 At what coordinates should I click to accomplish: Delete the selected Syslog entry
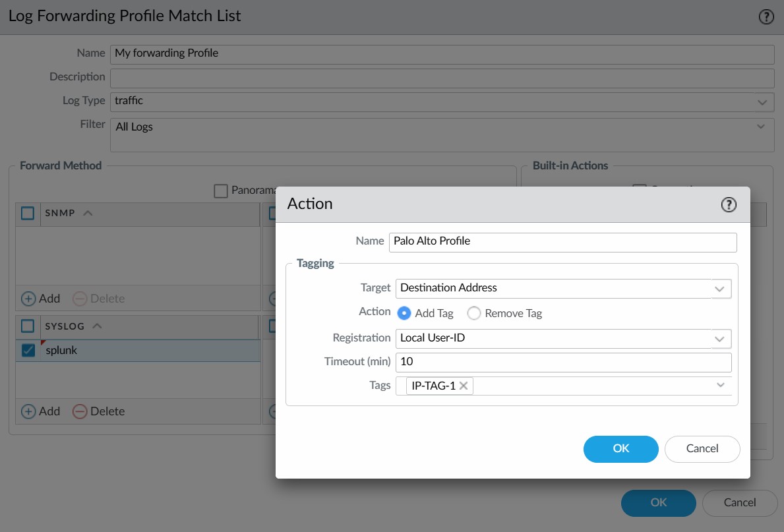click(x=98, y=411)
